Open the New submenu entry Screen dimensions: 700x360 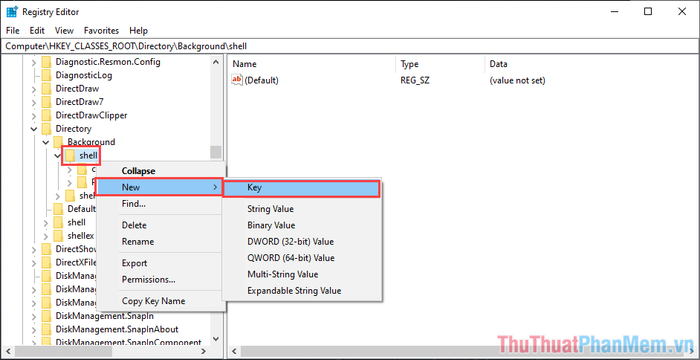(x=159, y=187)
